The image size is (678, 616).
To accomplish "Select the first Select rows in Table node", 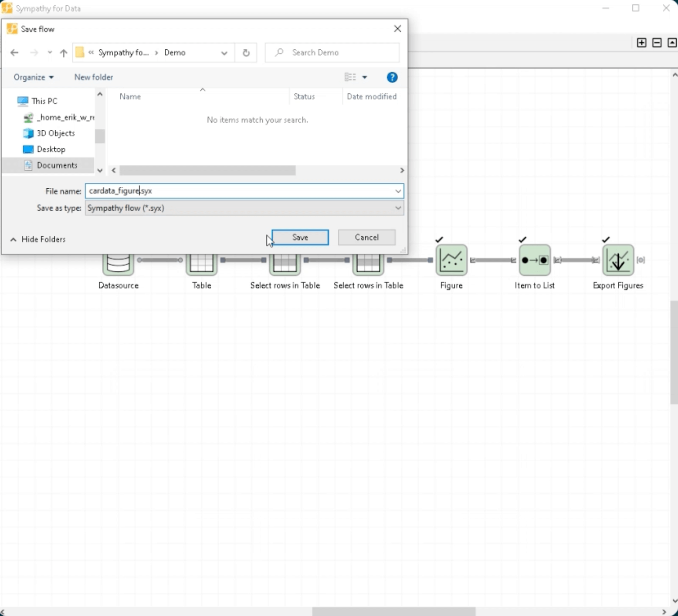I will click(x=285, y=264).
